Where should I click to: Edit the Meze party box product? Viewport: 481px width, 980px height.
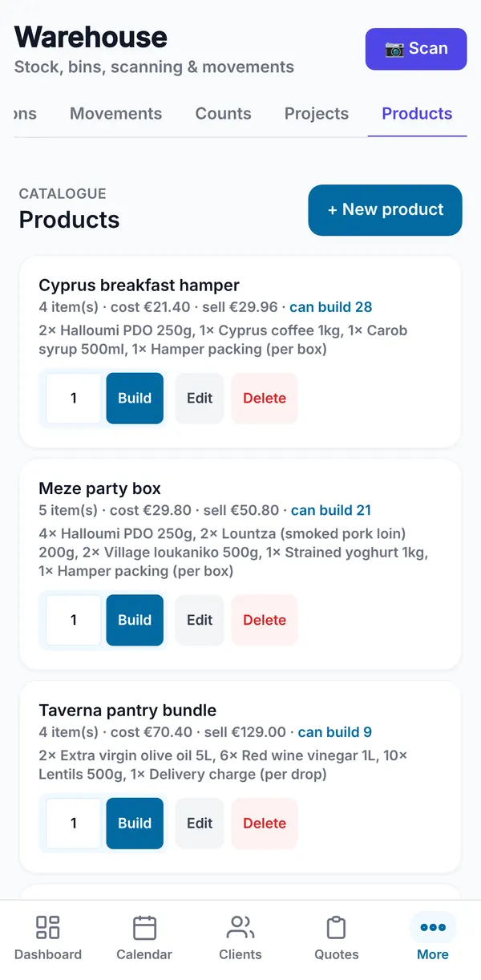click(x=200, y=620)
